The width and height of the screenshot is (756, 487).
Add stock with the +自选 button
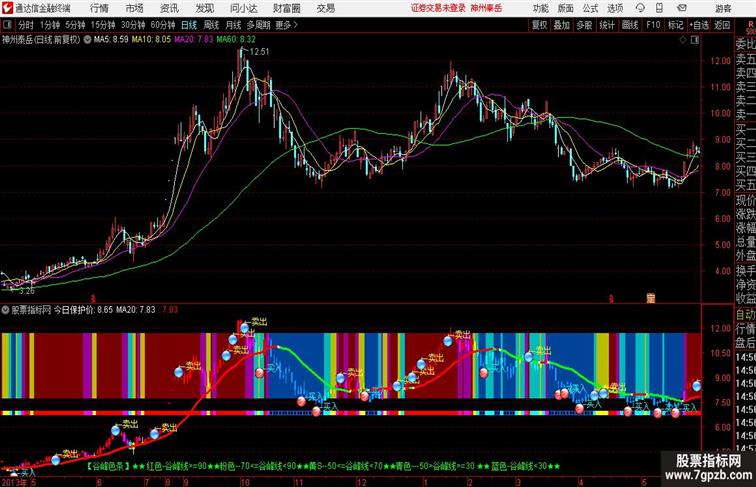pos(699,25)
